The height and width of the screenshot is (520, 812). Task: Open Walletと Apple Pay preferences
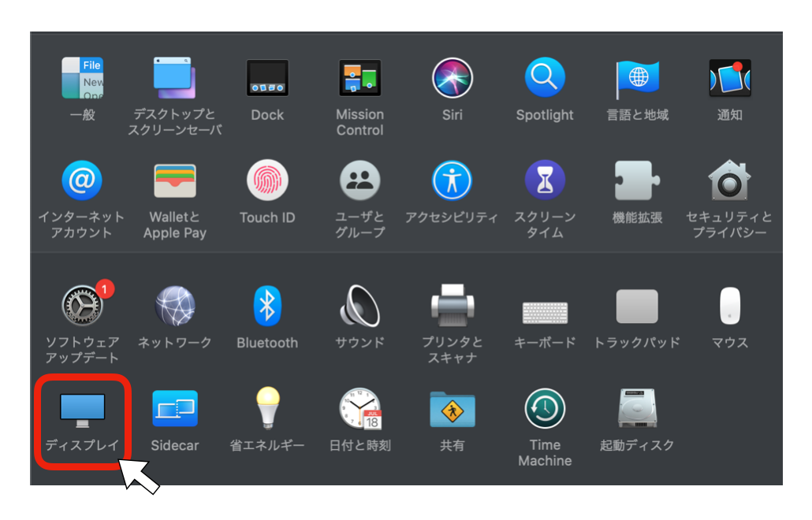(175, 180)
